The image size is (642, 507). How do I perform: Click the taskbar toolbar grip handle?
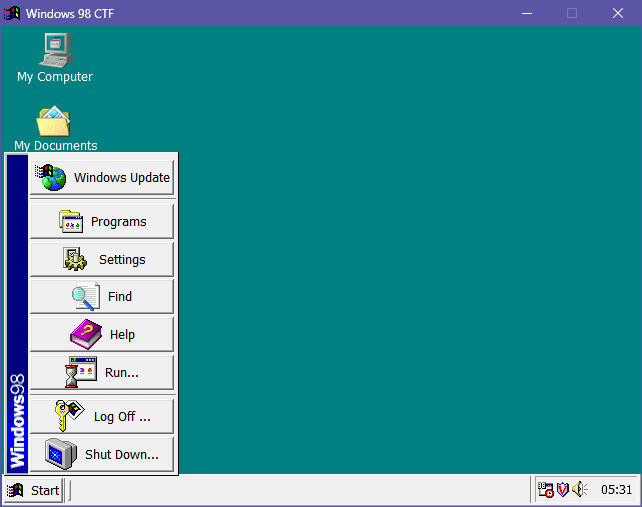69,490
